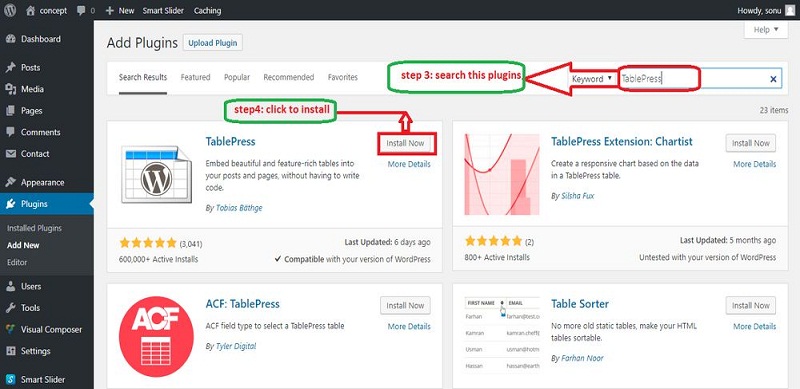
Task: Open the ACF: TablePress title link
Action: [x=243, y=304]
